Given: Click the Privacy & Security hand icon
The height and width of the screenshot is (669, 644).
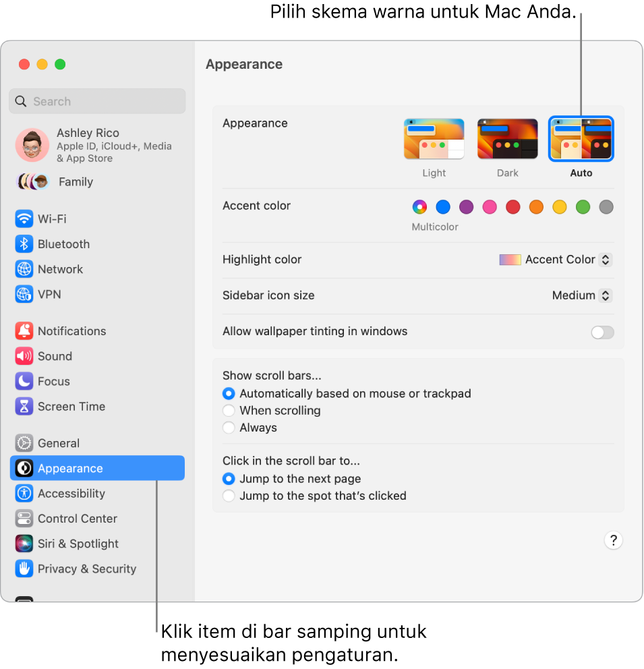Looking at the screenshot, I should (24, 569).
